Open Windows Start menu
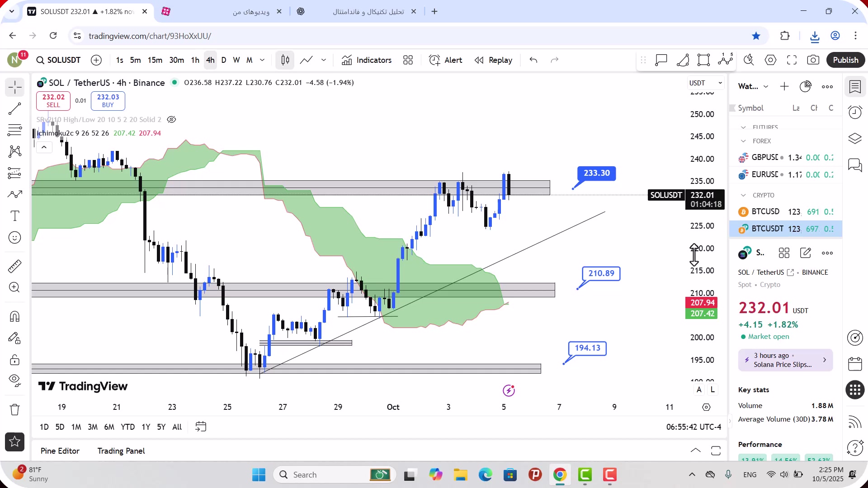This screenshot has width=868, height=488. pos(259,475)
